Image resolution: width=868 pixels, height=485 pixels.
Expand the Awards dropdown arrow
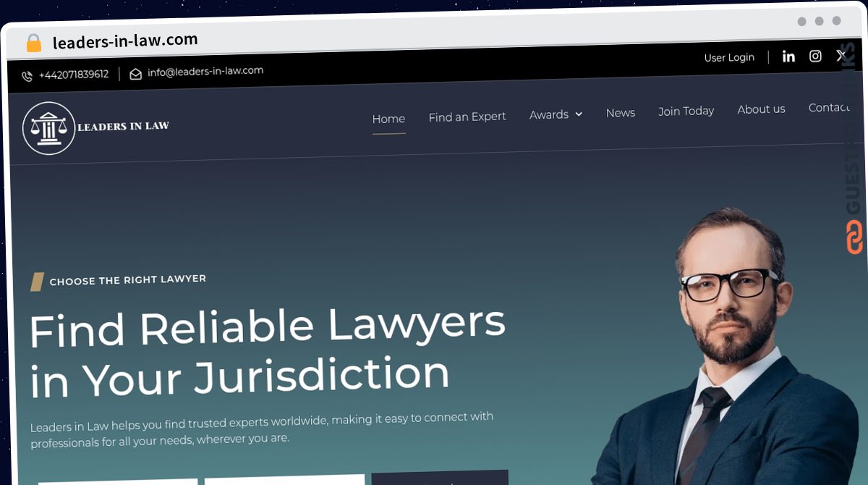click(579, 114)
